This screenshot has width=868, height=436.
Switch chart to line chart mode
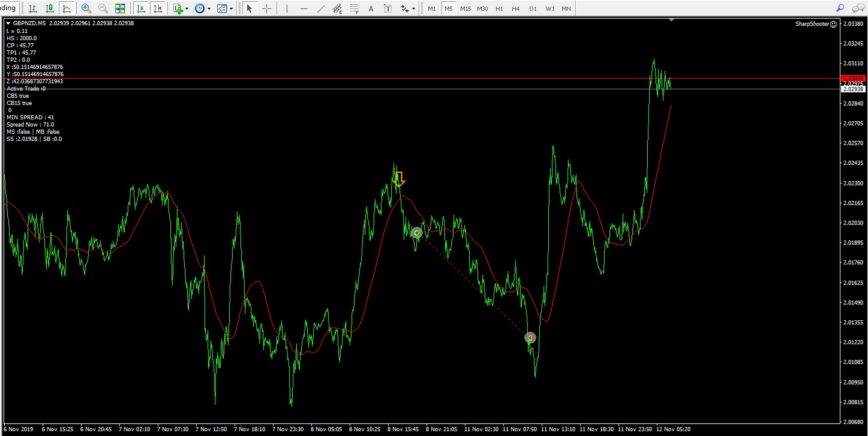coord(66,8)
